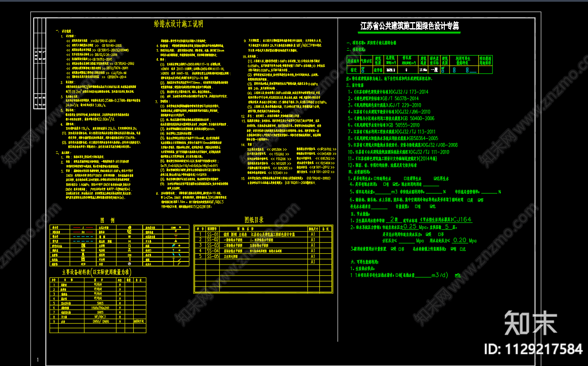
Task: Select standard code GB50364-2005
Action: tap(423, 138)
